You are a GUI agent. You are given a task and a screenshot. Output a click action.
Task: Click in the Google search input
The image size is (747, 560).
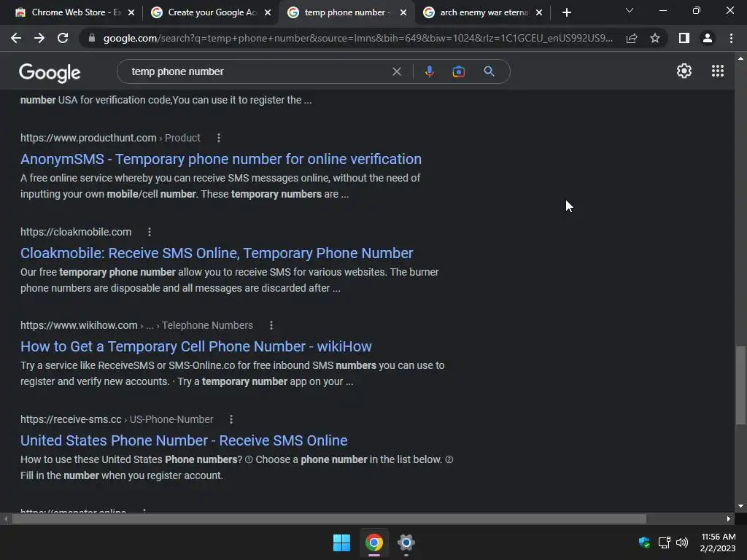coord(258,71)
